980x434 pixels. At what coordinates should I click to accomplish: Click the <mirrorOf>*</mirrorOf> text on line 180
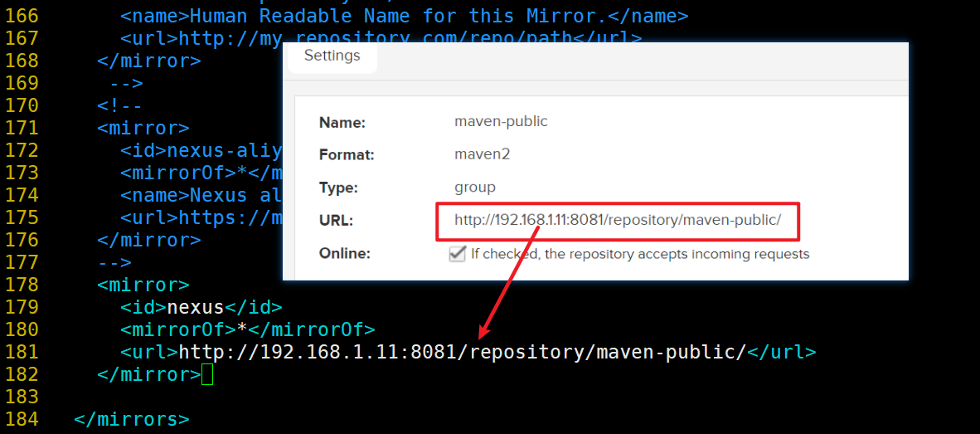point(248,329)
